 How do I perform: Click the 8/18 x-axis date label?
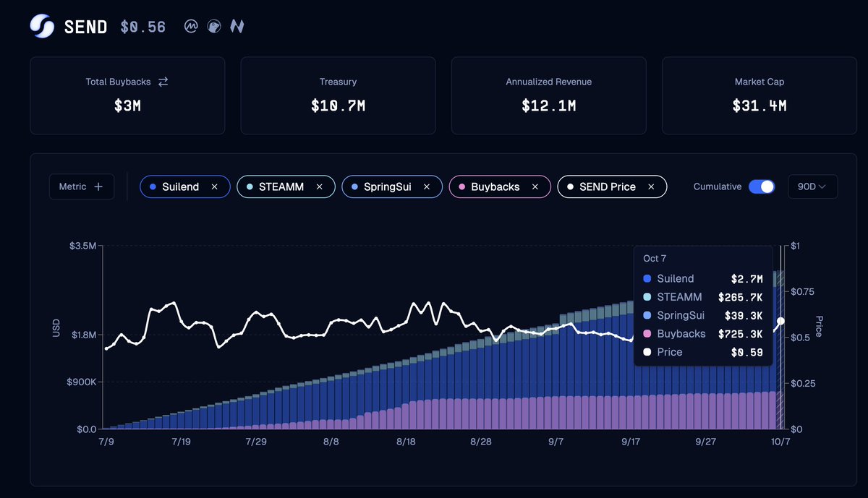tap(407, 442)
